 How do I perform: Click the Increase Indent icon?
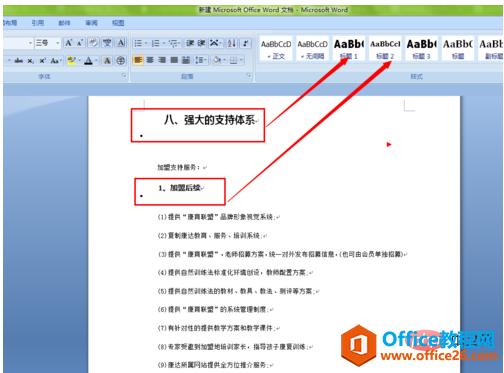(201, 43)
